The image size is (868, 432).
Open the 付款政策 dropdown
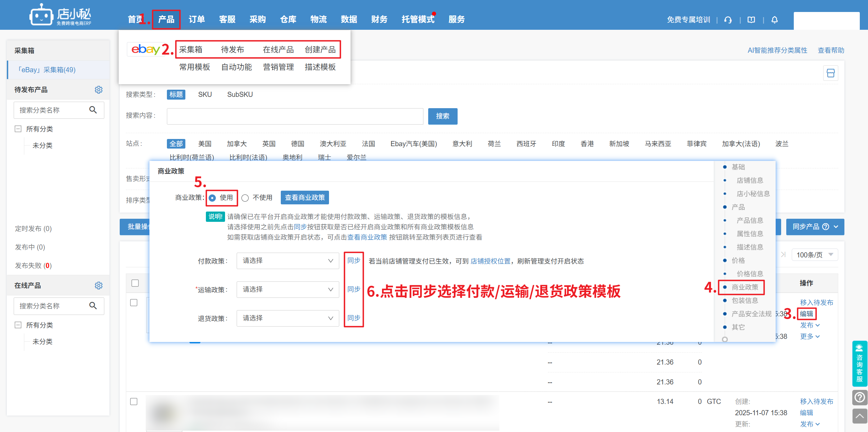(x=288, y=261)
